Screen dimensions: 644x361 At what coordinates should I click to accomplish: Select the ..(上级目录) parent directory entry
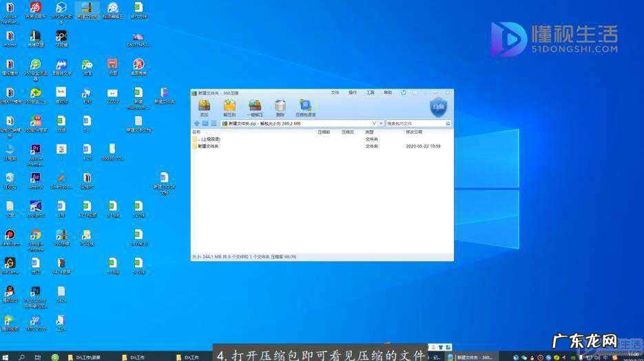208,138
